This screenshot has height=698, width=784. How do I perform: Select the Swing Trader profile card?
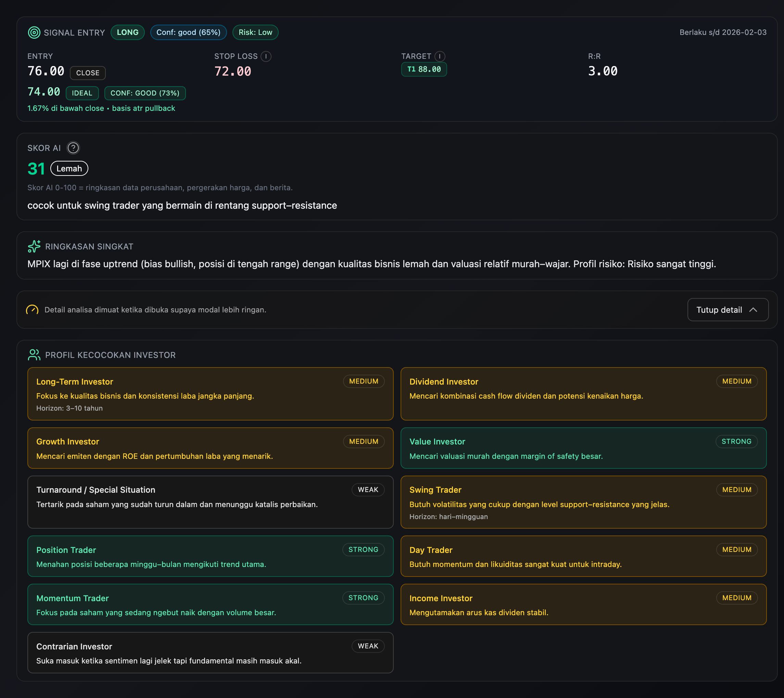583,502
